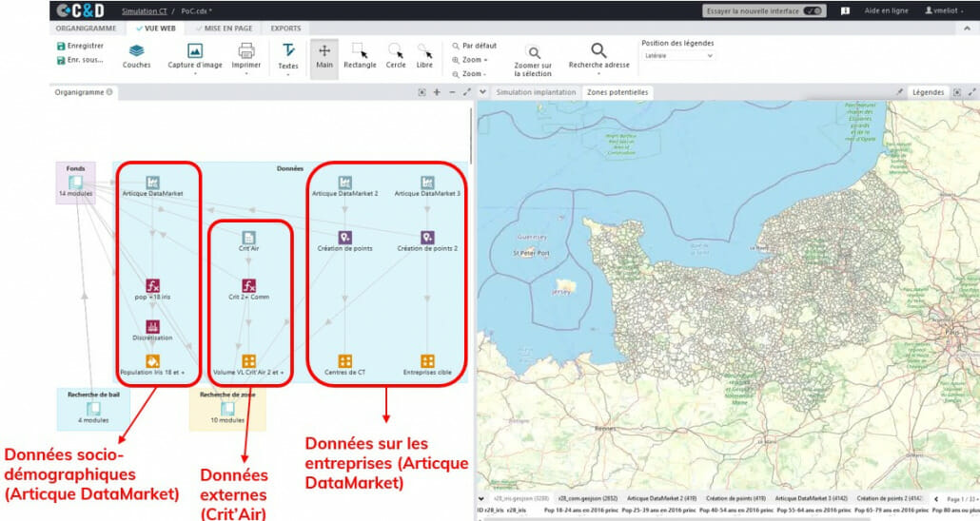Viewport: 980px width, 521px height.
Task: Click the Imprimer printer icon
Action: pyautogui.click(x=246, y=50)
